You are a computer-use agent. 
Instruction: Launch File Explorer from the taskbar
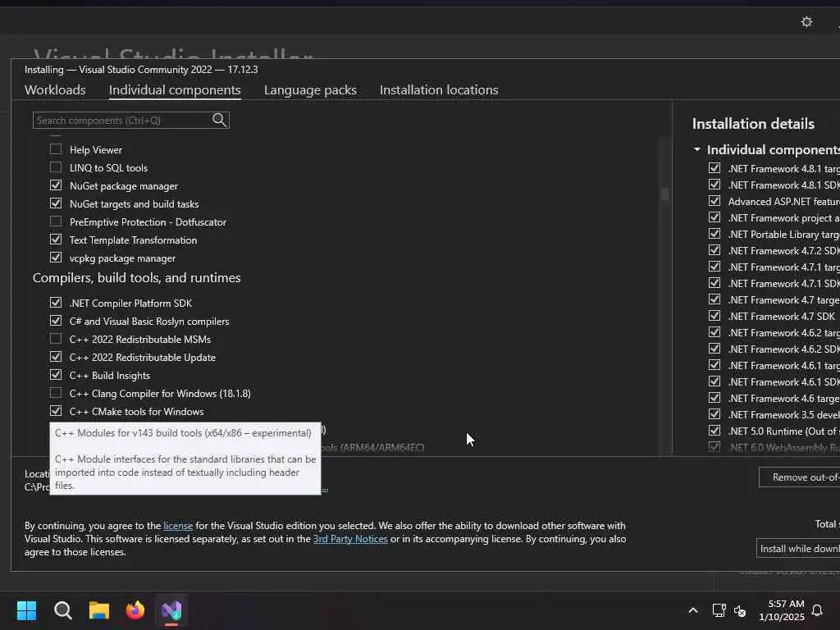coord(99,610)
